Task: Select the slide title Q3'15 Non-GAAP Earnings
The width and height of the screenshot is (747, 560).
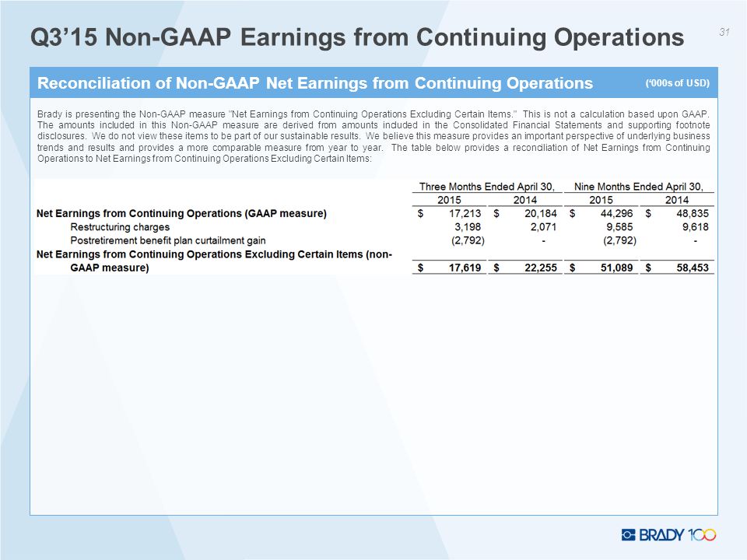Action: 357,37
